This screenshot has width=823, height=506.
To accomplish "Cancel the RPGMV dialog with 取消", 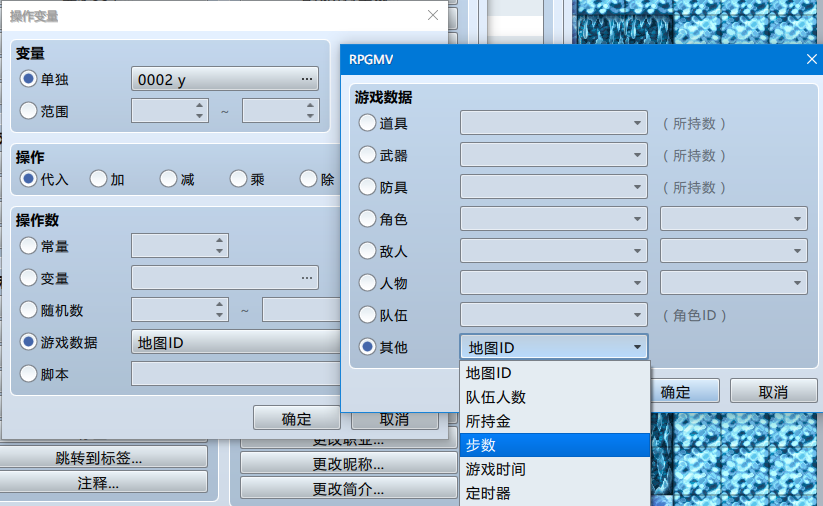I will point(773,392).
